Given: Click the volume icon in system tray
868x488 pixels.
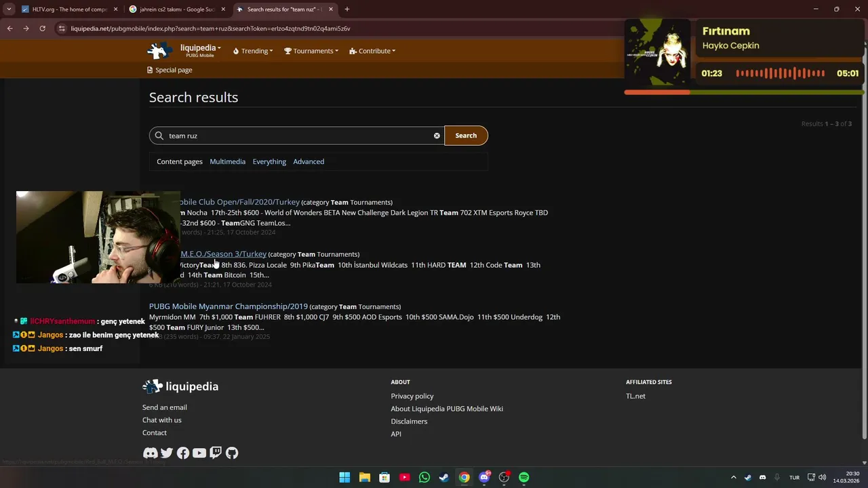Looking at the screenshot, I should [x=823, y=477].
